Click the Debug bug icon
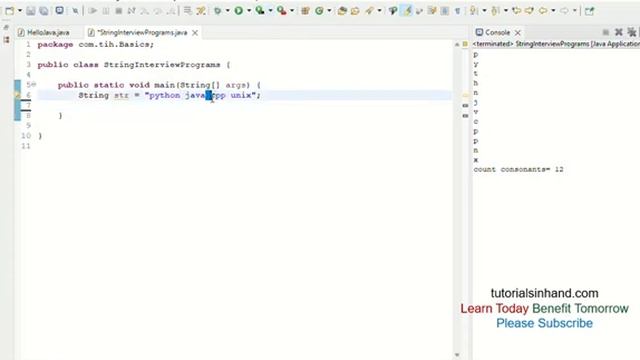640x360 pixels. pyautogui.click(x=218, y=11)
